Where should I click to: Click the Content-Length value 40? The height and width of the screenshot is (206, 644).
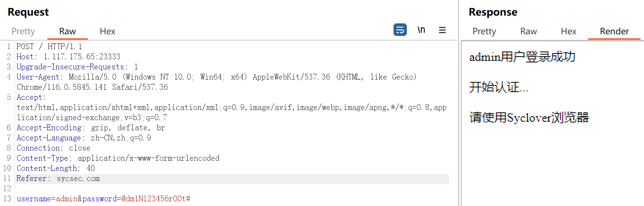(91, 169)
